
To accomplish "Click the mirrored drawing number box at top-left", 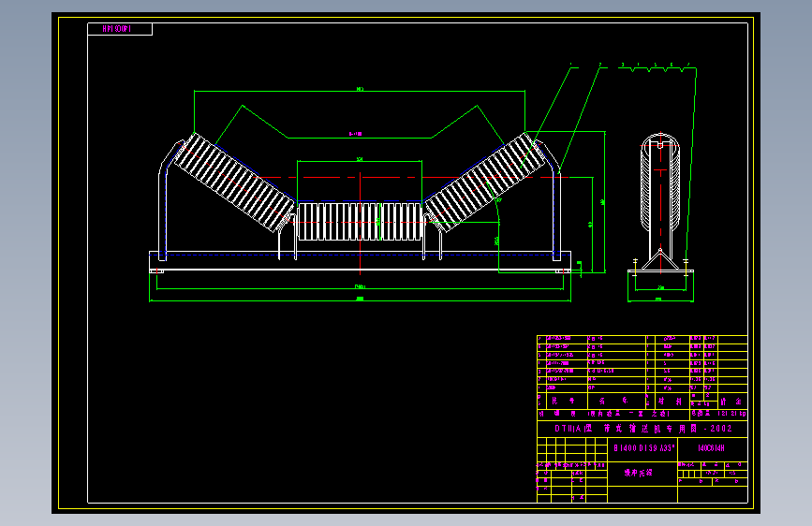I will (x=120, y=29).
